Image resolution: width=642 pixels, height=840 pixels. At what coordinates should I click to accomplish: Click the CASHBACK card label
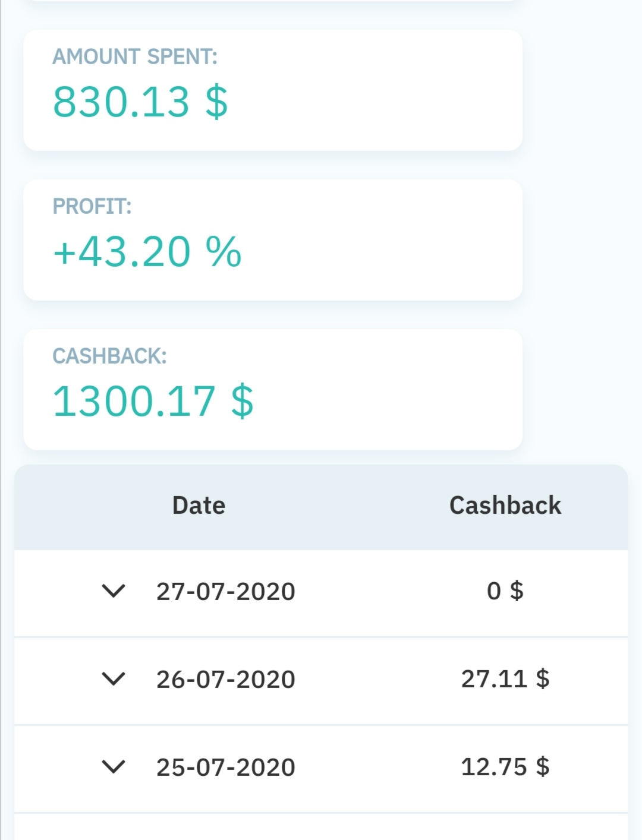pyautogui.click(x=109, y=356)
